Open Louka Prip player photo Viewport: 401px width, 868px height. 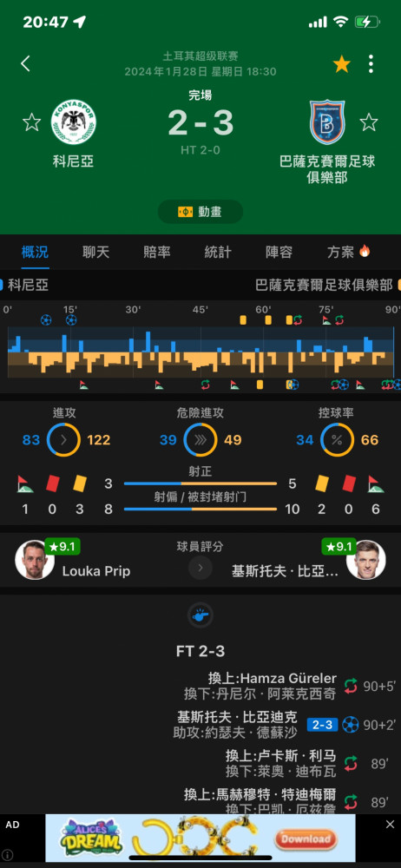tap(35, 560)
